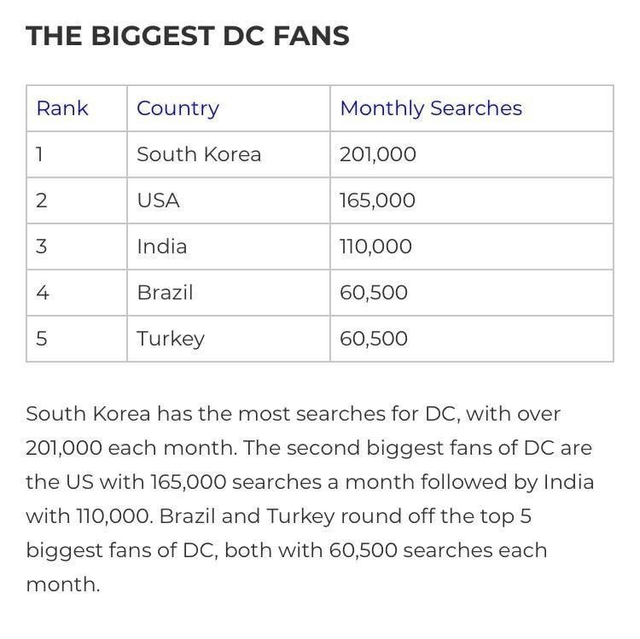
Task: Click the 201,000 monthly searches cell
Action: (x=378, y=154)
